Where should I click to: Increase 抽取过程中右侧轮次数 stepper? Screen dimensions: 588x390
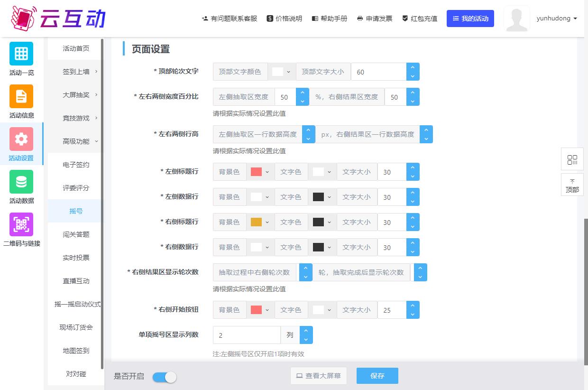click(305, 268)
